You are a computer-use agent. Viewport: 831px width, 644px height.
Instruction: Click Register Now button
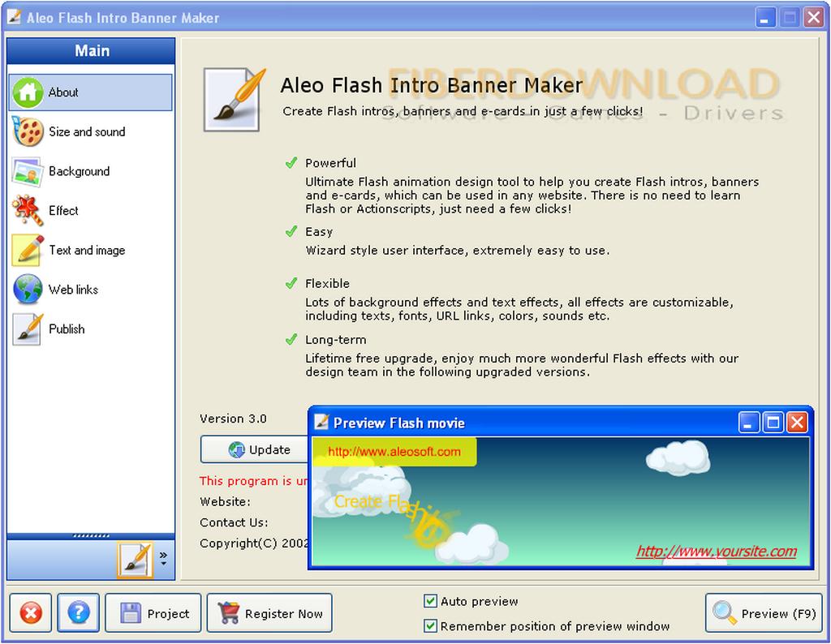click(x=269, y=612)
